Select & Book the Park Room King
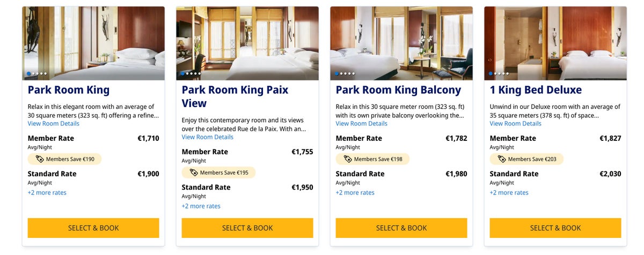 click(x=93, y=228)
